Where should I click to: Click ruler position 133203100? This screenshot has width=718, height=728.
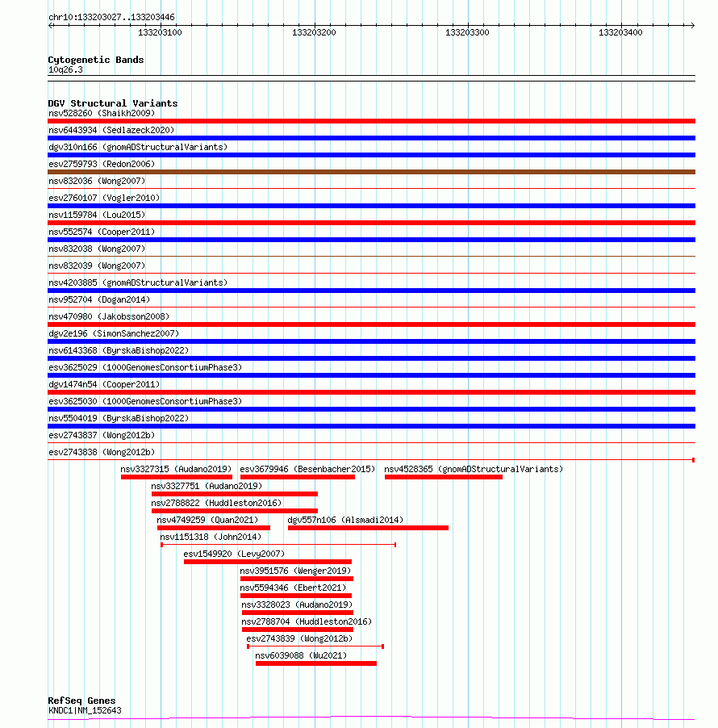click(x=160, y=32)
